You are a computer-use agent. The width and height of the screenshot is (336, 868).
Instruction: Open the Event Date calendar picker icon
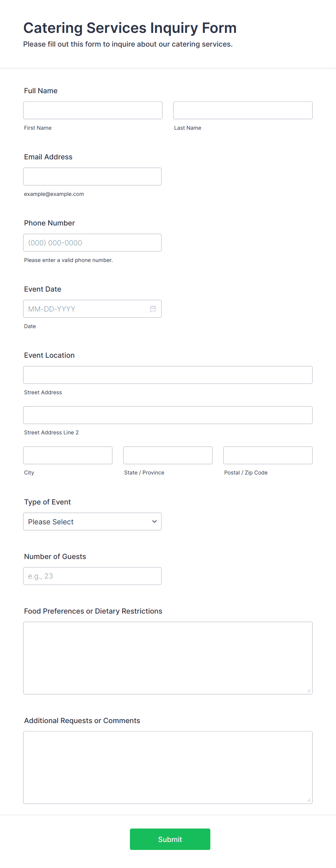(x=153, y=309)
